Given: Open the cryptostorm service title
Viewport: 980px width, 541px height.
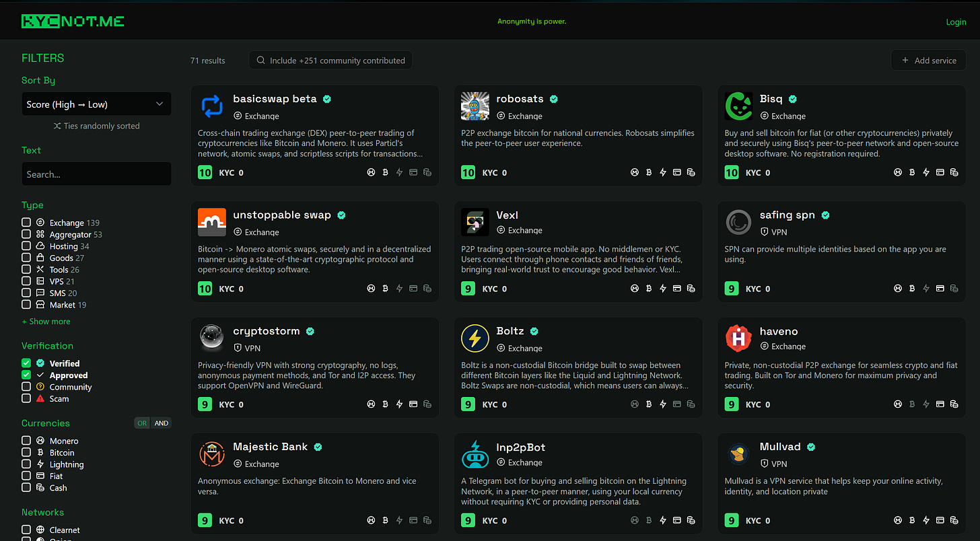Looking at the screenshot, I should (x=266, y=331).
